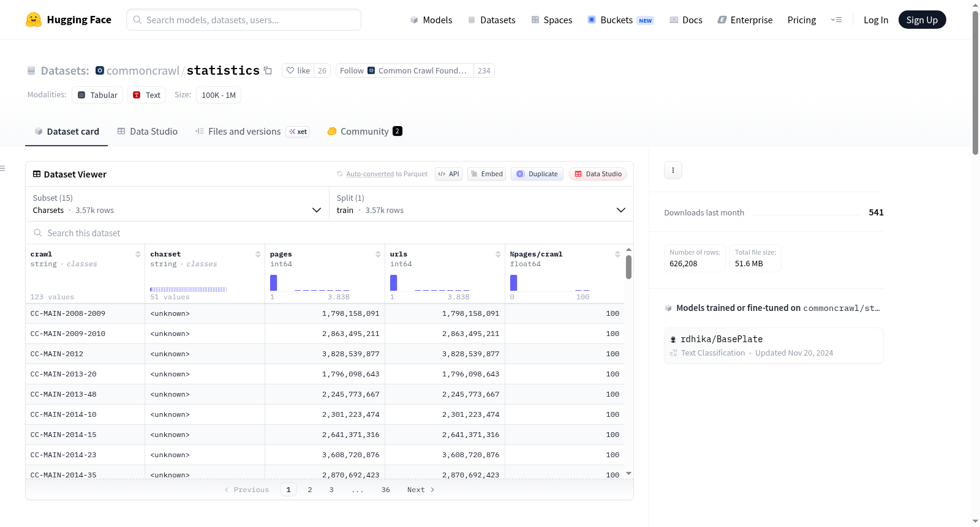Open the commoncrawl organization link
This screenshot has width=980, height=527.
143,71
